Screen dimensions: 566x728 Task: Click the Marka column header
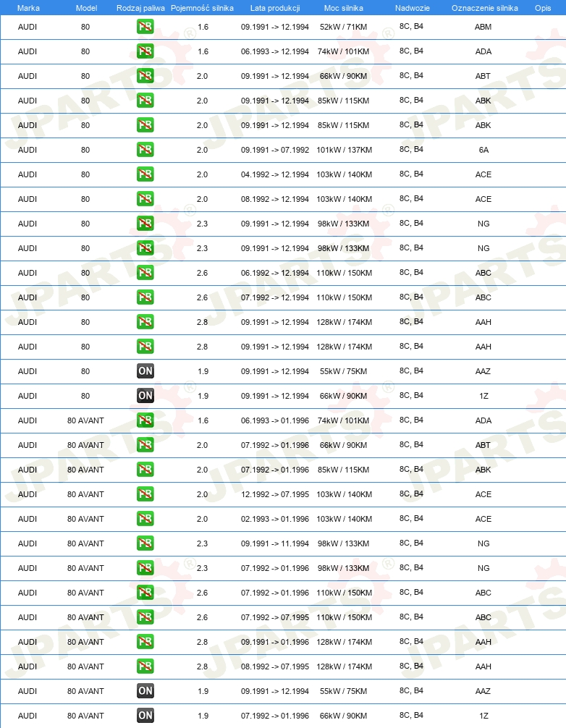click(x=28, y=8)
